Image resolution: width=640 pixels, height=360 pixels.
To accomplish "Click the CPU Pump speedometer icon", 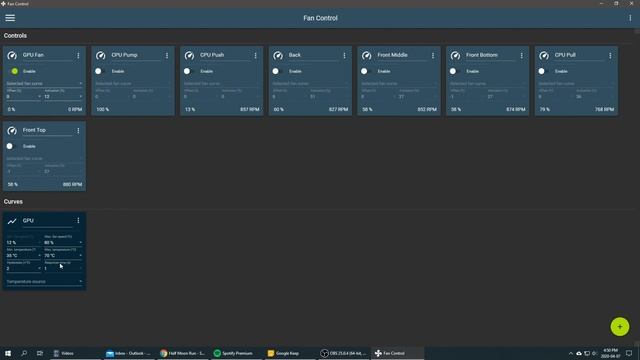I will tap(101, 55).
